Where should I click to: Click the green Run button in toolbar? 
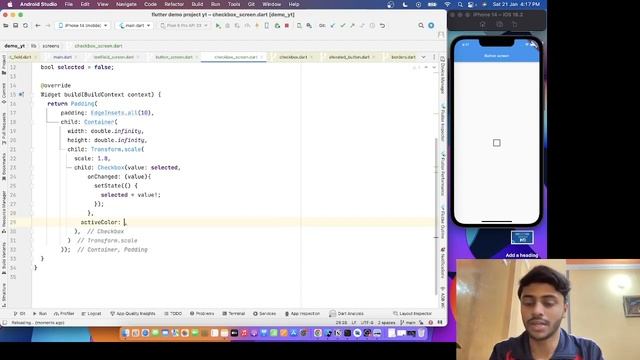click(x=218, y=26)
